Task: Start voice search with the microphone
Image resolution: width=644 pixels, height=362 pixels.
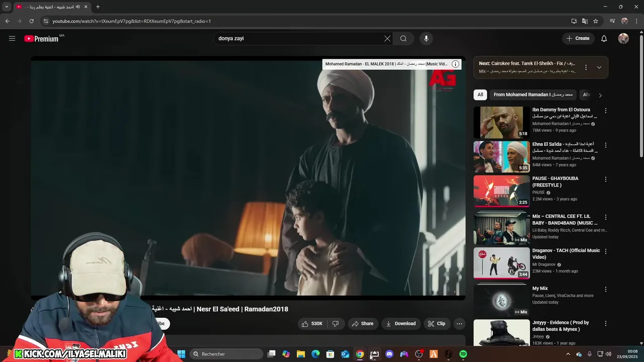Action: point(426,38)
